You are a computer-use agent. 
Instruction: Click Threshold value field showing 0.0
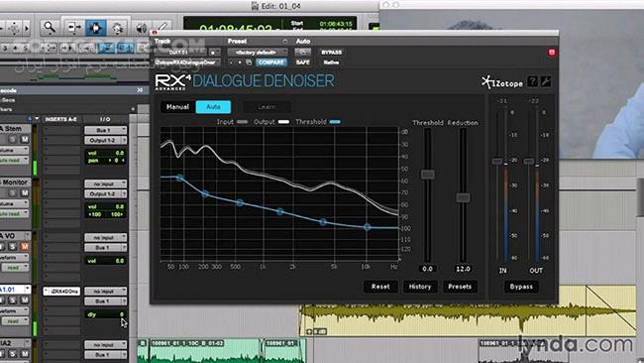(x=428, y=269)
